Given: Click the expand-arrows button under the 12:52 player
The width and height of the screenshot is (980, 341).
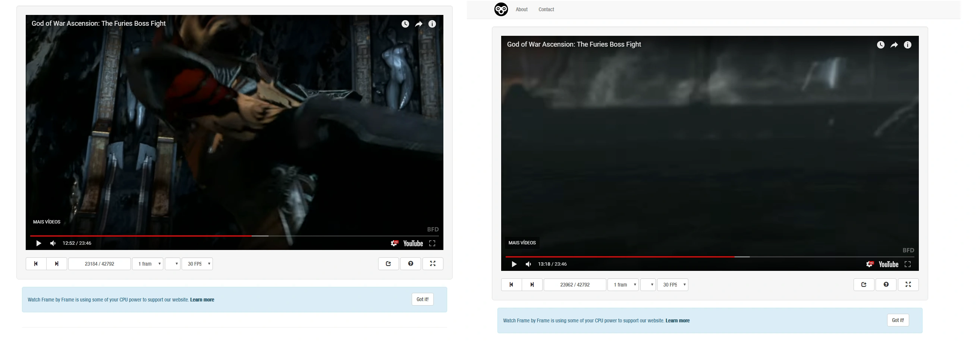Looking at the screenshot, I should 433,264.
